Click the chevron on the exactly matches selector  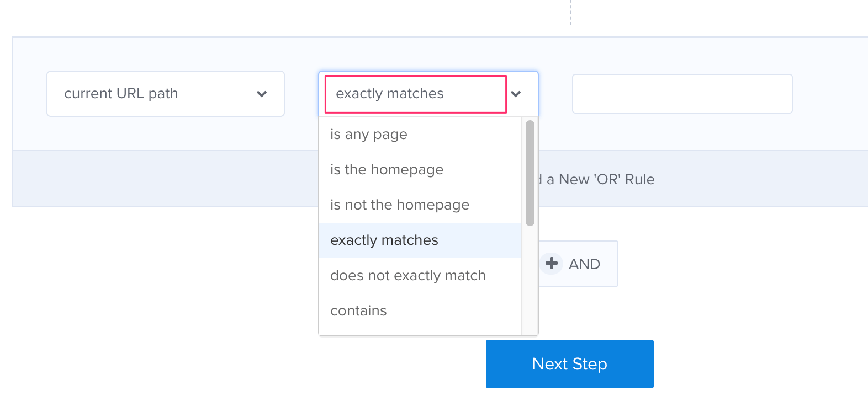point(517,94)
